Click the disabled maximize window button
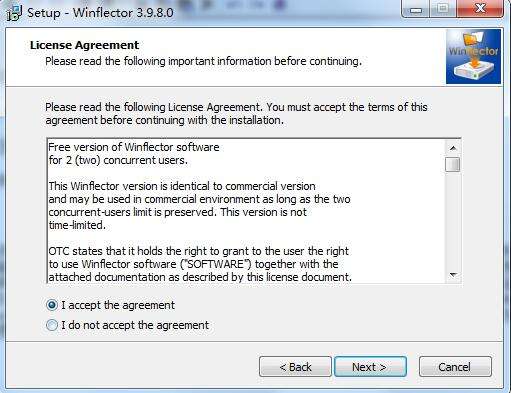The height and width of the screenshot is (393, 511). pyautogui.click(x=442, y=10)
